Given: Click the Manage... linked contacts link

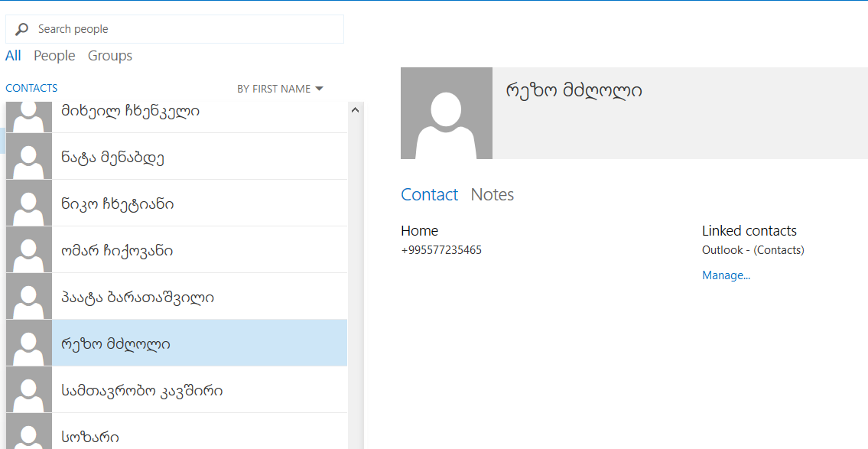Looking at the screenshot, I should (x=726, y=275).
